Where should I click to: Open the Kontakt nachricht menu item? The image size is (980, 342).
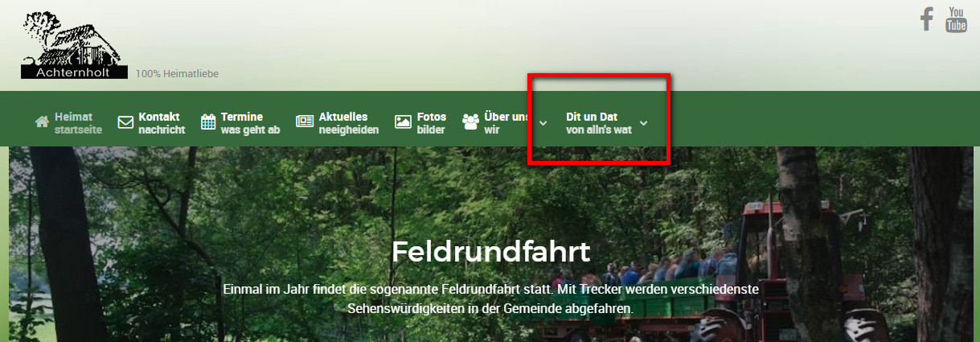[151, 122]
